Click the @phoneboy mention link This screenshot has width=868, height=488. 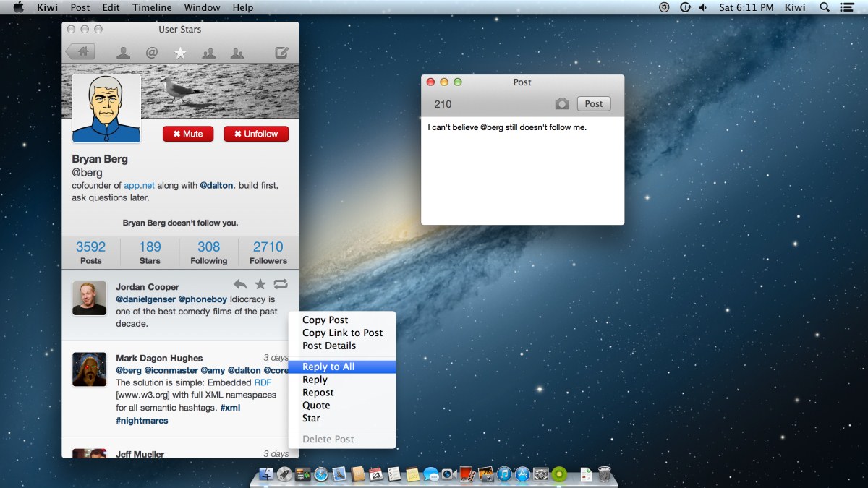pos(203,299)
